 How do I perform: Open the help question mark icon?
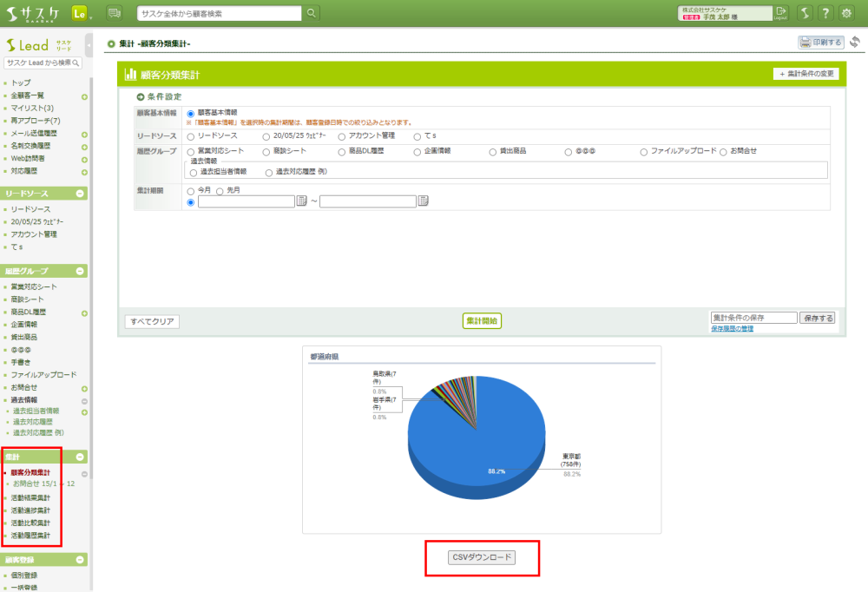825,13
